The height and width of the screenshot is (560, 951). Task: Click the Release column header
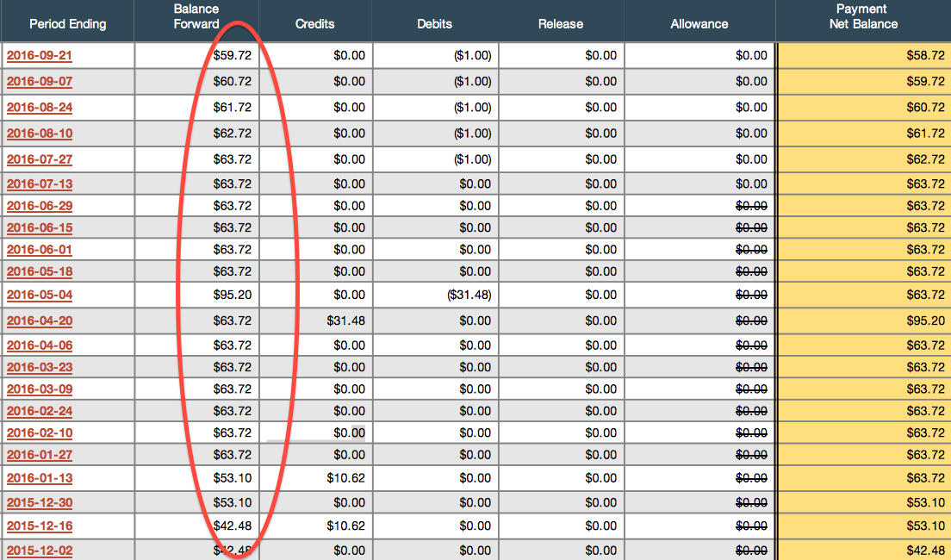(561, 24)
